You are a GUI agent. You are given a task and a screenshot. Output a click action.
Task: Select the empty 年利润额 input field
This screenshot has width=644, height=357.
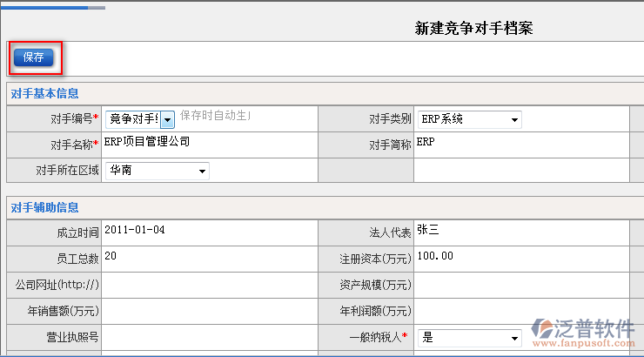coord(520,310)
